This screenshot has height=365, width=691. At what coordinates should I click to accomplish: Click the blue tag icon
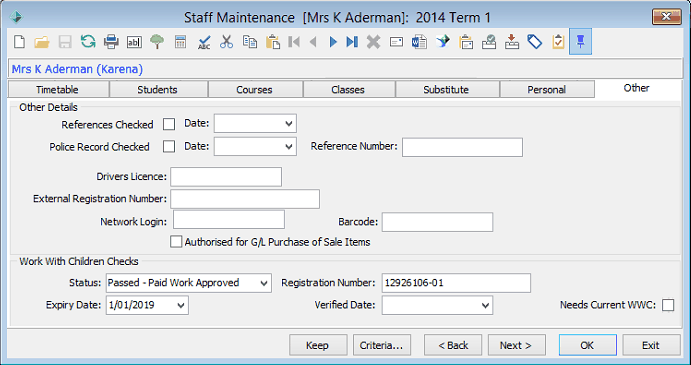[535, 42]
